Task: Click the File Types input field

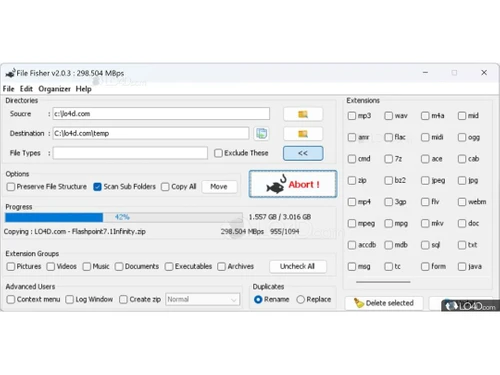Action: pos(130,153)
